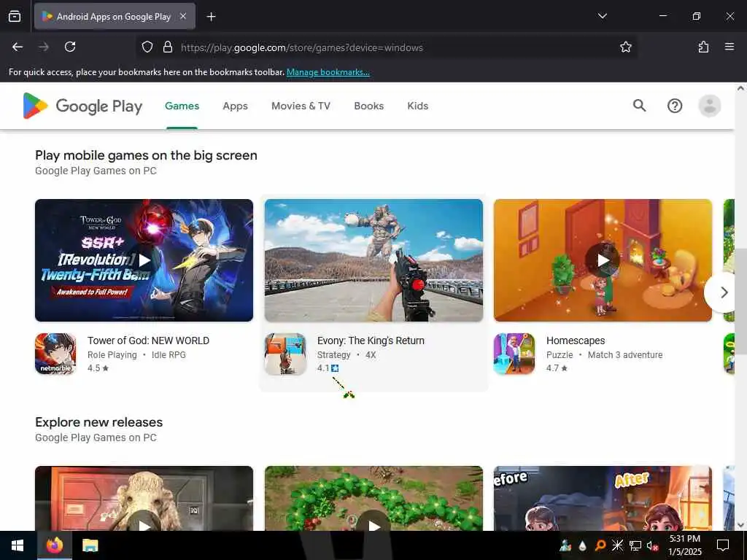Click the Tower of God 4.5 star rating
Screen dimensions: 747x560
(x=98, y=368)
